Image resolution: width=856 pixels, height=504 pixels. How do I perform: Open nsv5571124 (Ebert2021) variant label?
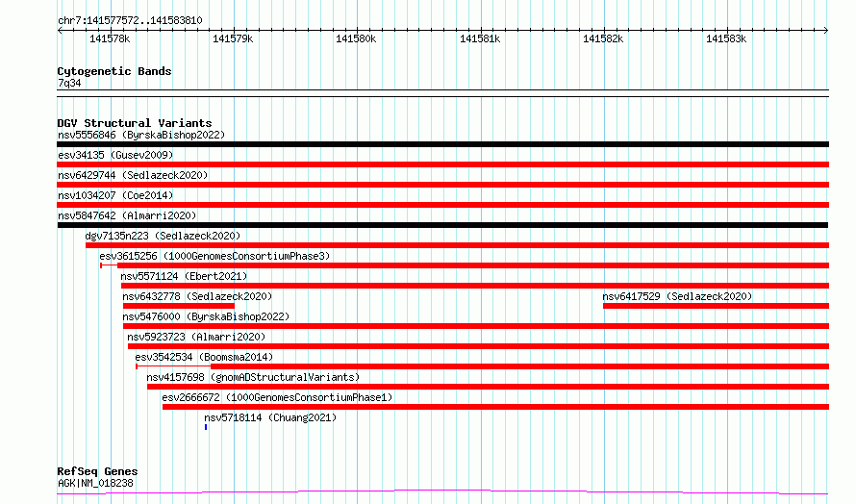coord(184,276)
